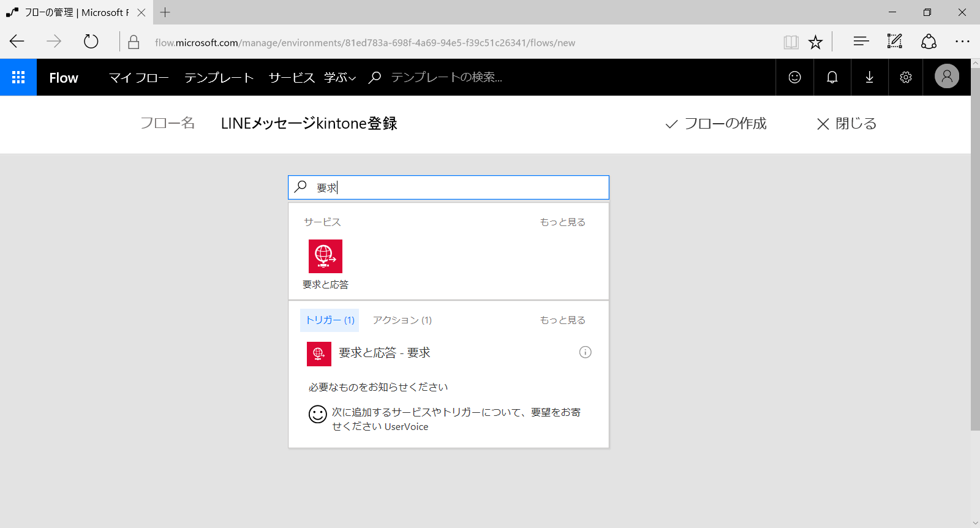
Task: Click the フローの作成 button
Action: 716,124
